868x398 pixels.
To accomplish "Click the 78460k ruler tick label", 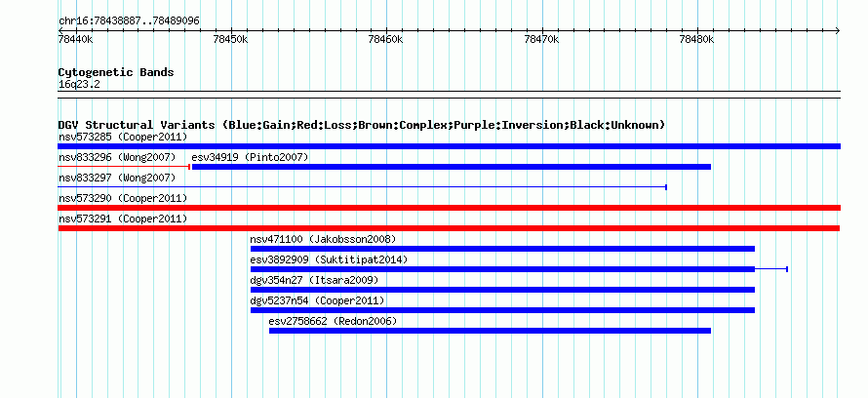I will click(x=385, y=39).
